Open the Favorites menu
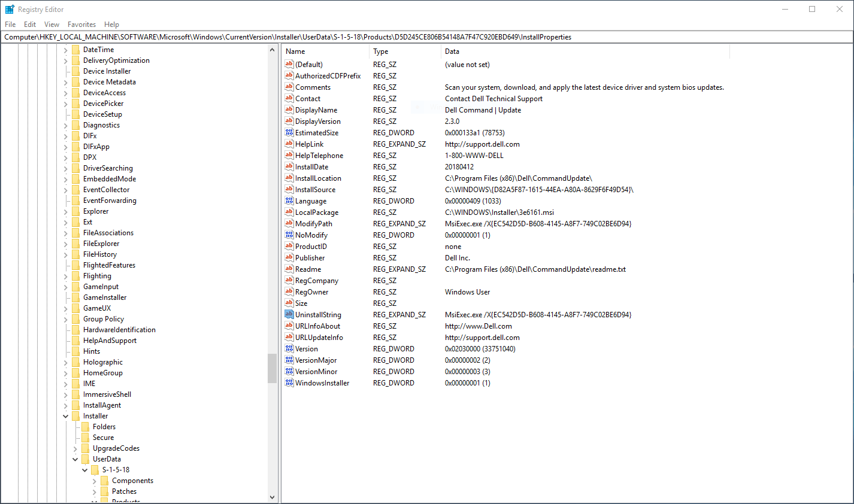854x504 pixels. [x=81, y=25]
